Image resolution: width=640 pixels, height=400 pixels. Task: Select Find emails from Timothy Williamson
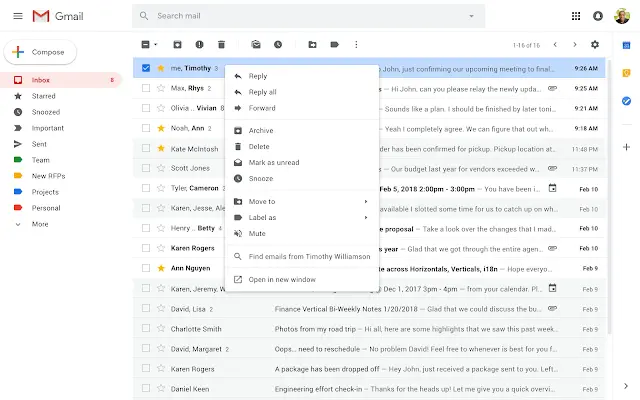coord(302,256)
